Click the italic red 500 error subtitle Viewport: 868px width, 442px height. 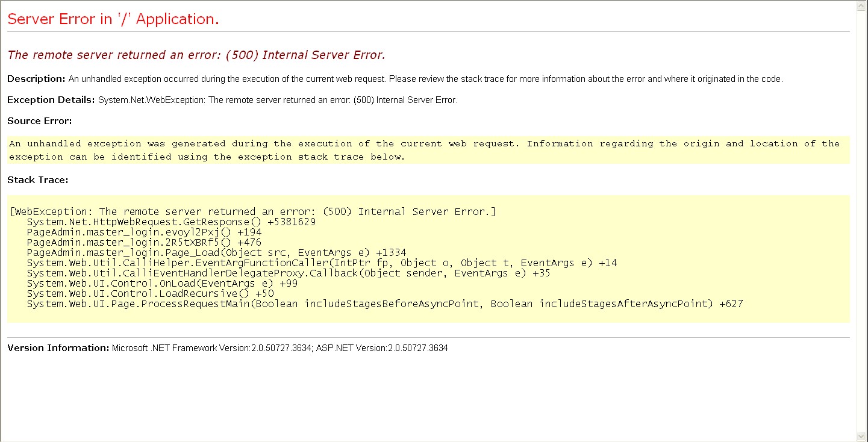196,55
